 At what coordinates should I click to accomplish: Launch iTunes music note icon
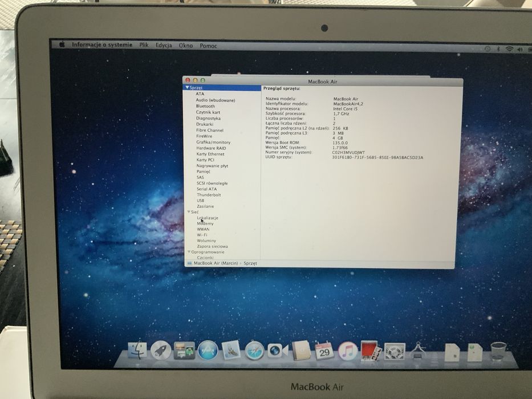[x=347, y=351]
